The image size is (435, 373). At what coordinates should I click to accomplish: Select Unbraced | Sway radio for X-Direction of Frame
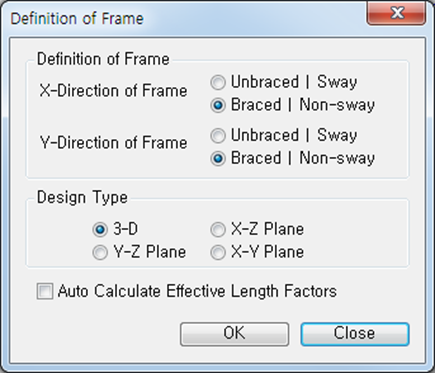(x=218, y=82)
